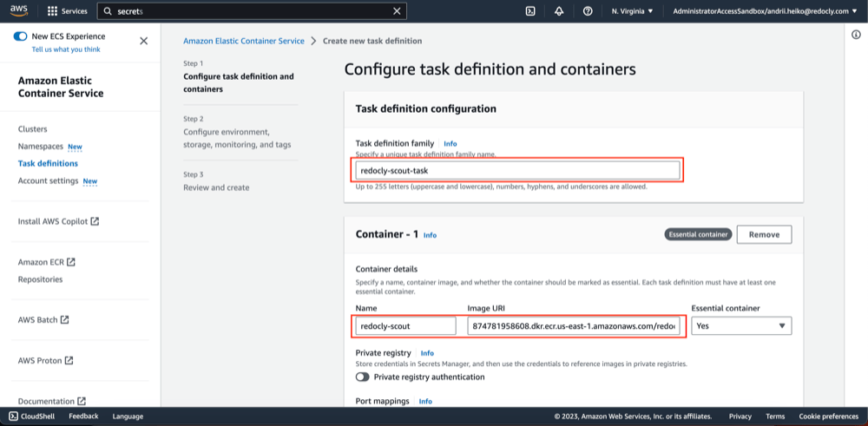Open Repositories in the sidebar
The width and height of the screenshot is (868, 426).
[x=41, y=279]
